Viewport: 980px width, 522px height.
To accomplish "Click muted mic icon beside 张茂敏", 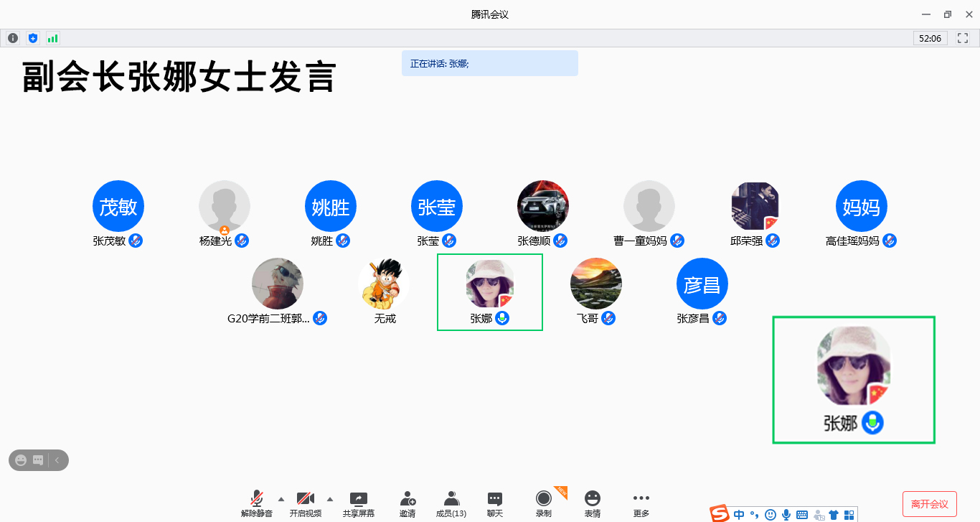I will (136, 241).
